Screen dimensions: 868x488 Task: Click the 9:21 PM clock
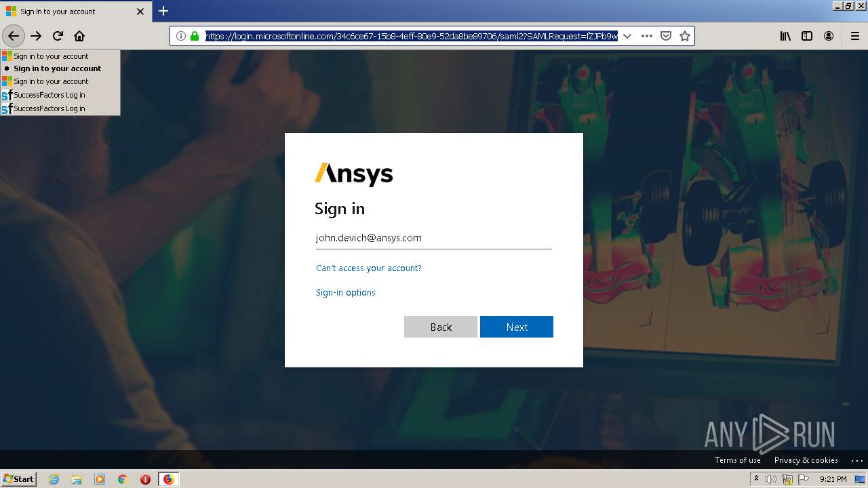coord(833,479)
